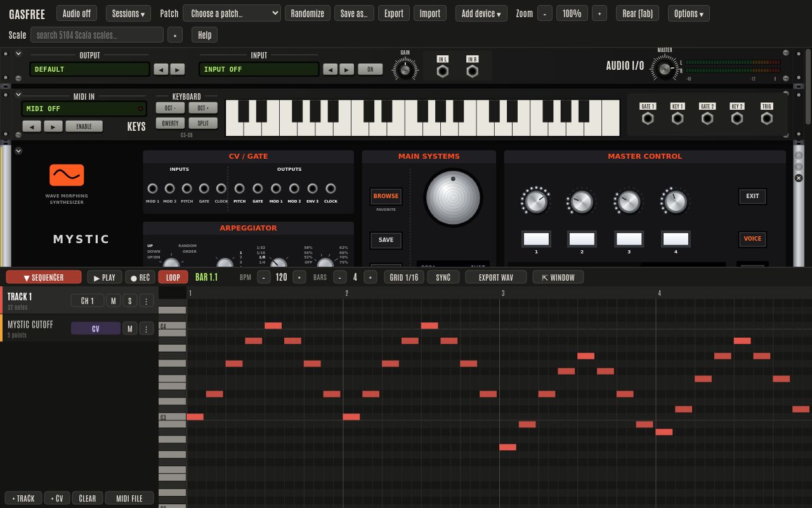Clear the scale search with x button
This screenshot has height=508, width=812.
pos(175,35)
